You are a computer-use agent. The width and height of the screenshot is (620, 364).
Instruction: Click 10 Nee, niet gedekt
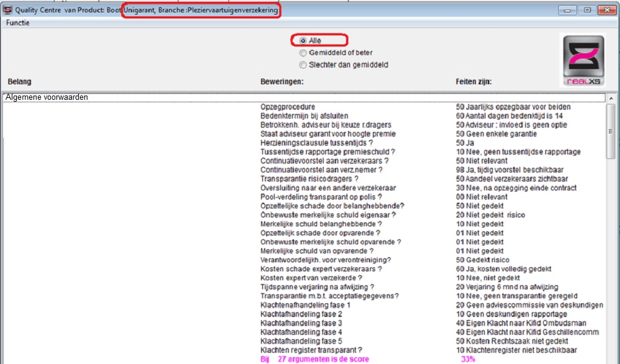(x=487, y=278)
